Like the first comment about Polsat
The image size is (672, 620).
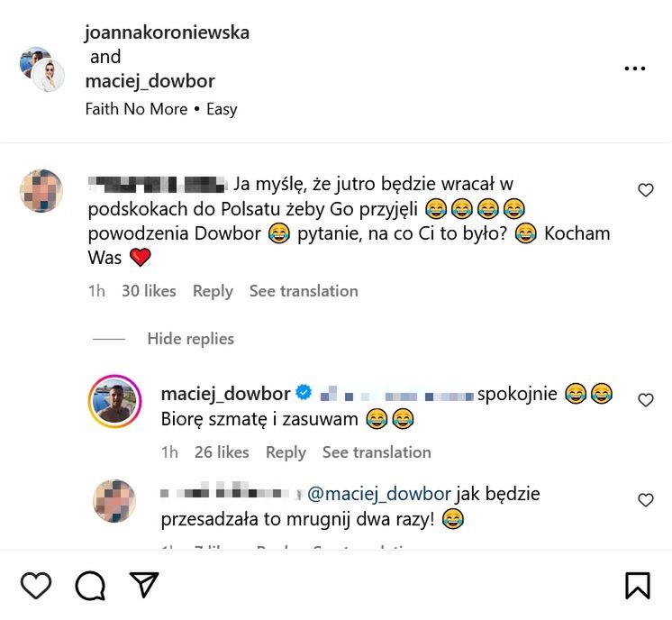pyautogui.click(x=645, y=190)
